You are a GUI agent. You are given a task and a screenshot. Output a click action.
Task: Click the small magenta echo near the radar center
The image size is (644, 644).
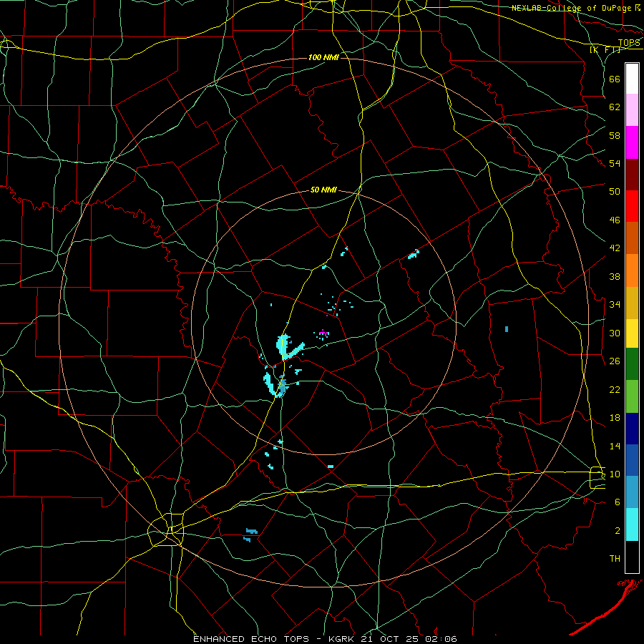(x=323, y=333)
